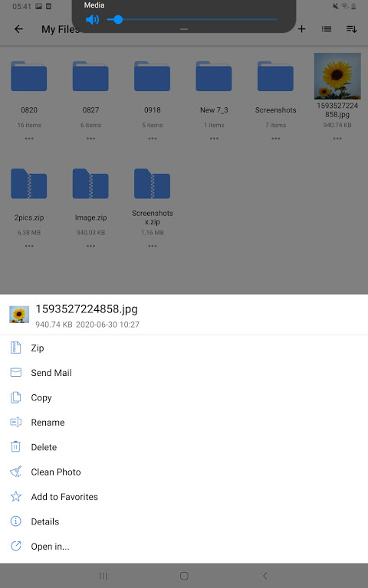
Task: Open the New 7_3 folder
Action: pyautogui.click(x=214, y=76)
